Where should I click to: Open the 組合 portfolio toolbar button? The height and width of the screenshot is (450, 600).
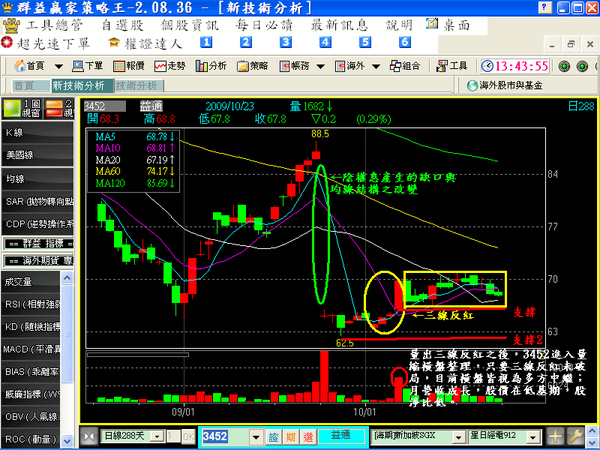coord(405,66)
